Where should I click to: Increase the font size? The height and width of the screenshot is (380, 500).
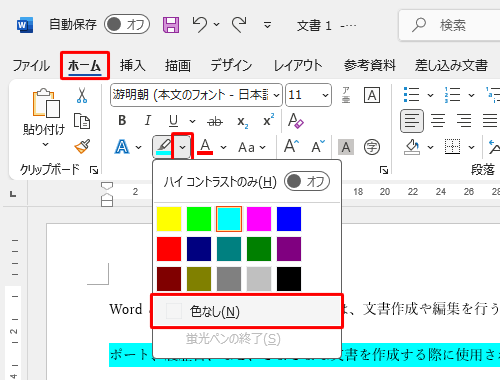pyautogui.click(x=291, y=146)
